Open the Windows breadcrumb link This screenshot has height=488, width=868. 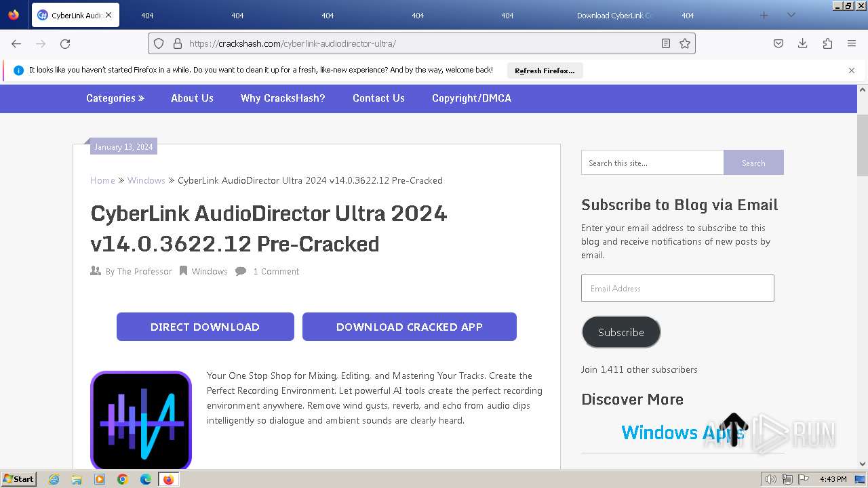146,180
